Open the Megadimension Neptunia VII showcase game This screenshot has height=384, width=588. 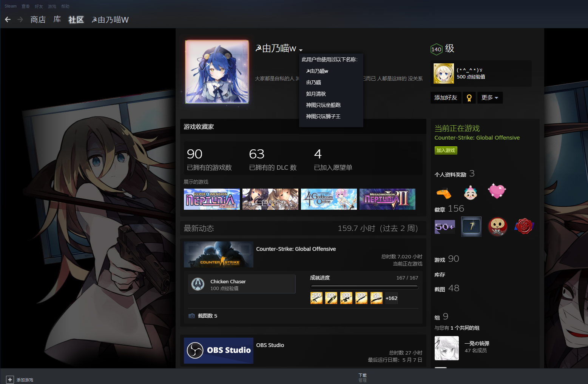387,199
